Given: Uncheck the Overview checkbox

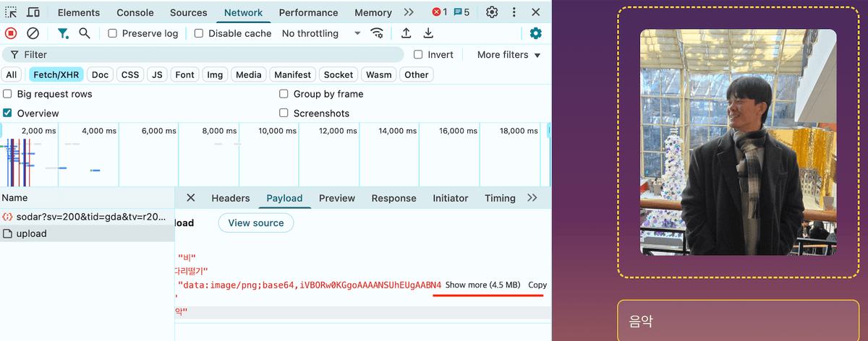Looking at the screenshot, I should 7,113.
